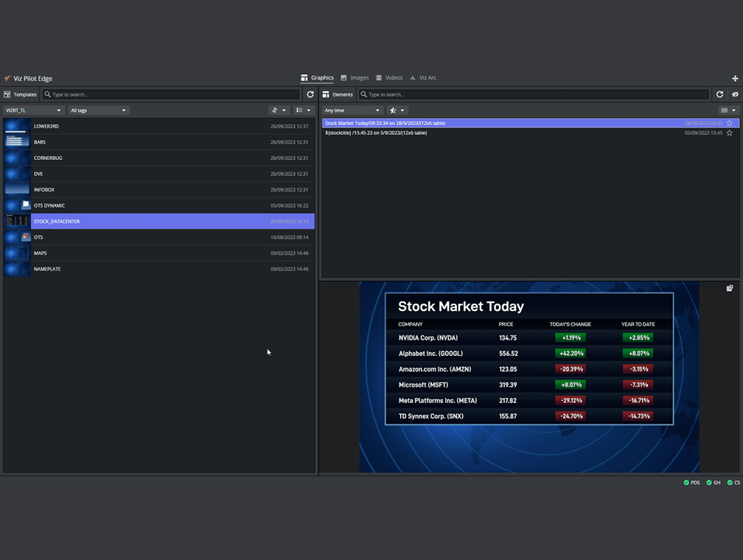Open the Any time date filter
This screenshot has width=743, height=560.
352,111
